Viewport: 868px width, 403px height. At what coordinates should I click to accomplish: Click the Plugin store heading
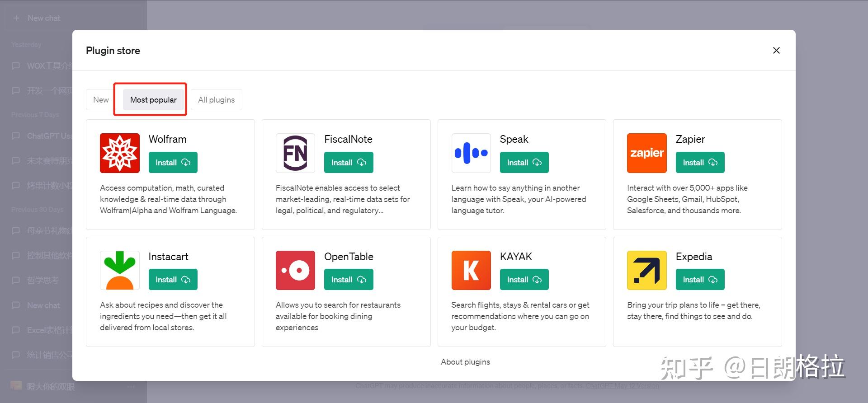[x=113, y=51]
